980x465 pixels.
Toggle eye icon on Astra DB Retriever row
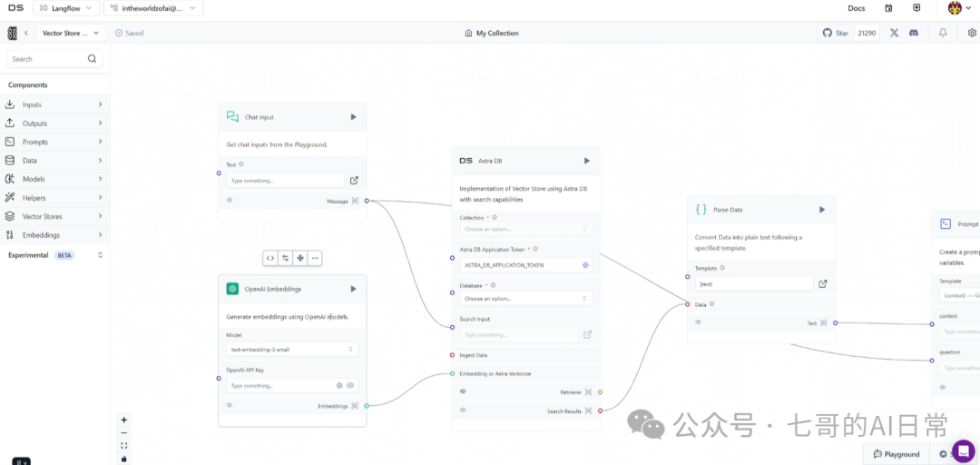point(463,391)
